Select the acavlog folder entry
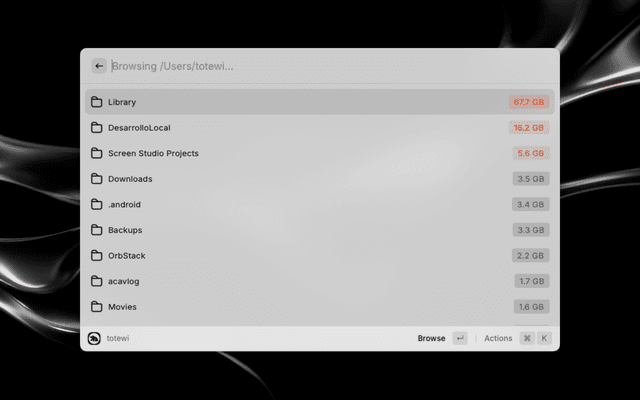The width and height of the screenshot is (640, 400). (x=320, y=281)
